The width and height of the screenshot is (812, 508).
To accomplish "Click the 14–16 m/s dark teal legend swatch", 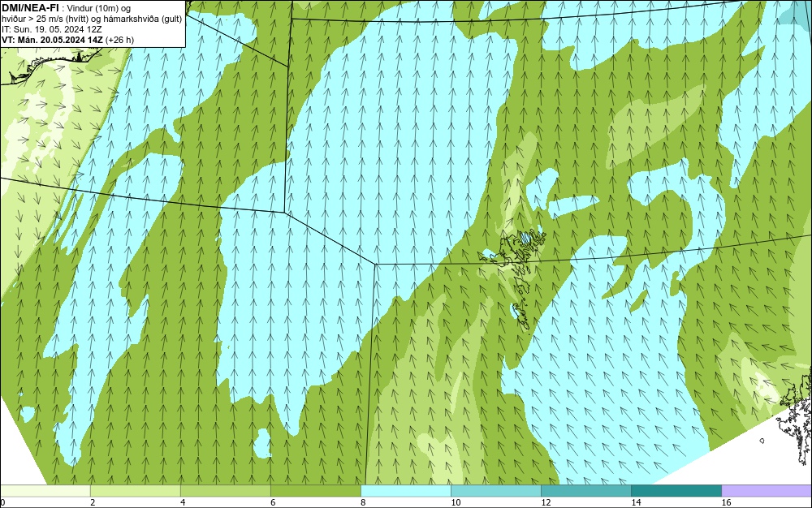I will tap(676, 491).
